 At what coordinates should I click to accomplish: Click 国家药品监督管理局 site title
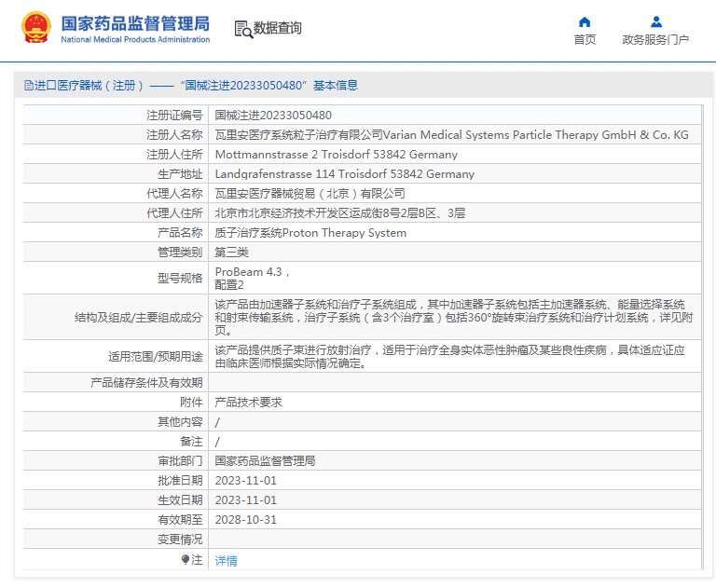pos(135,23)
